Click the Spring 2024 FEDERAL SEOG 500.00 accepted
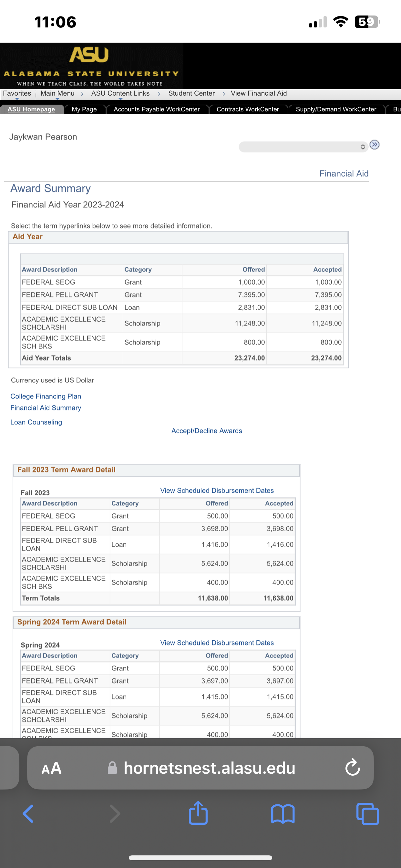The width and height of the screenshot is (401, 868). click(283, 668)
